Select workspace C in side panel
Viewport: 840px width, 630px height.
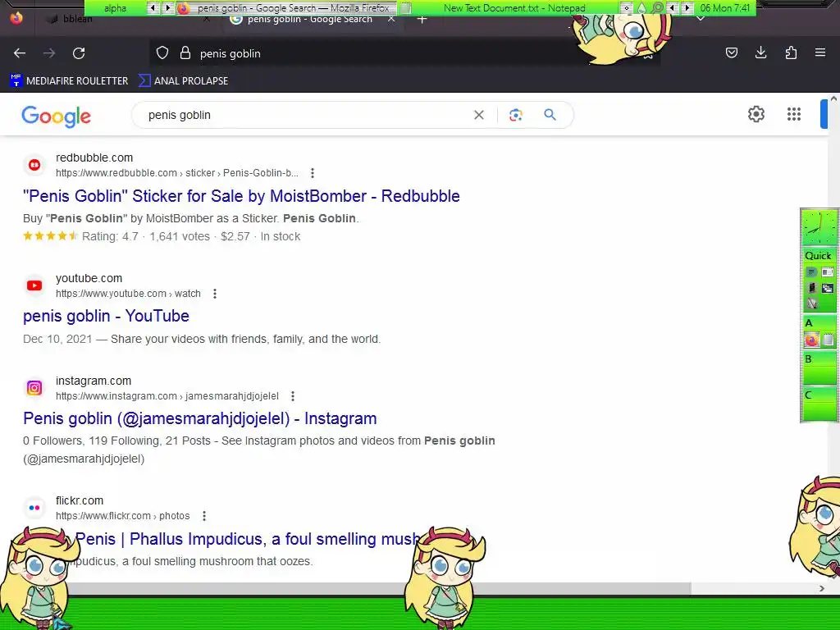pyautogui.click(x=819, y=404)
